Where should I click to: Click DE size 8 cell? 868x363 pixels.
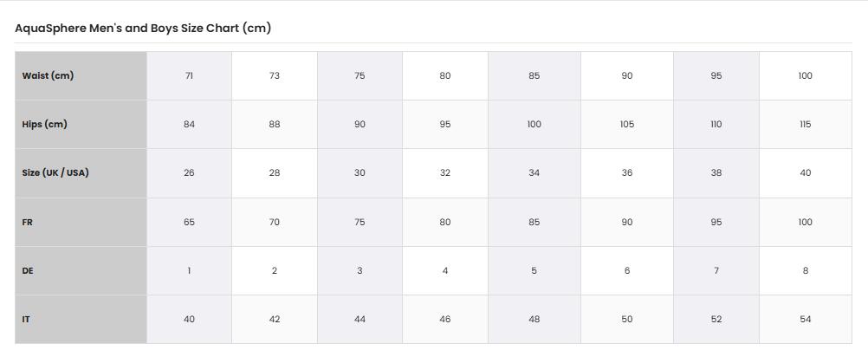[x=806, y=271]
